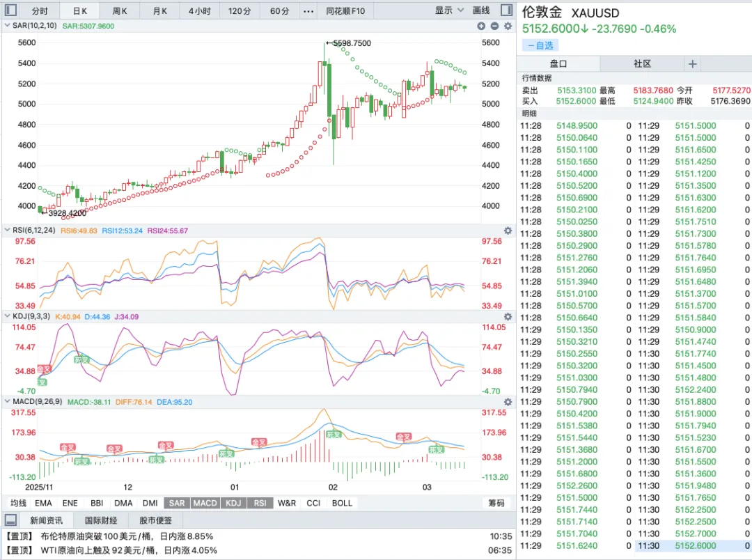The width and height of the screenshot is (752, 560).
Task: Collapse the SAR(10,2,10) indicator chevron
Action: pos(8,26)
